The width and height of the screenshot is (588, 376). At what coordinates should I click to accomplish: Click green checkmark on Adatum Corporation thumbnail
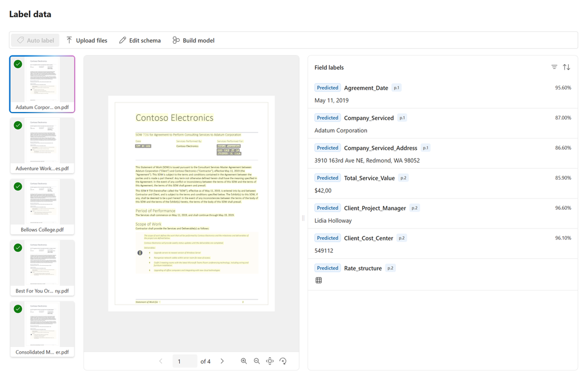18,64
